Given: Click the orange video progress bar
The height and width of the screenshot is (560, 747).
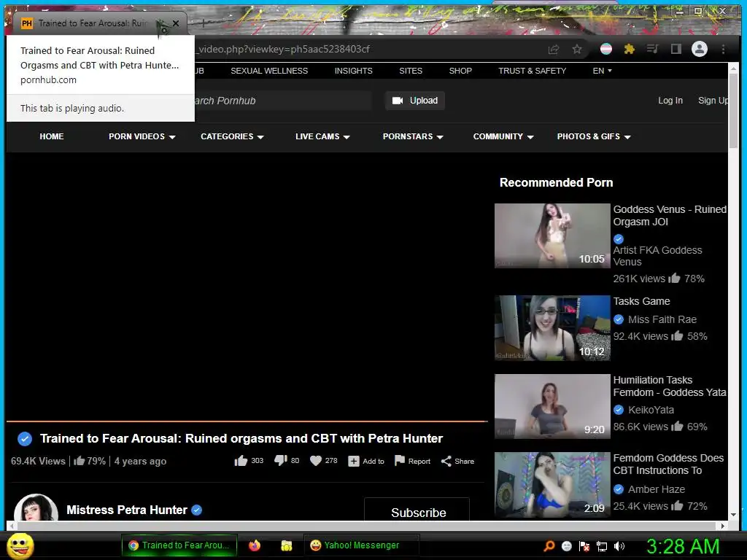Looking at the screenshot, I should pyautogui.click(x=247, y=421).
